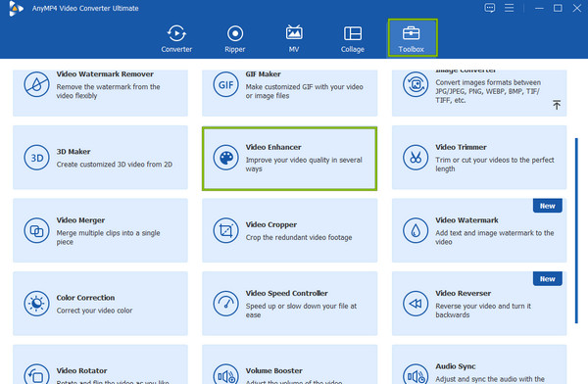Click the New badge on Video Watermark

click(x=547, y=206)
